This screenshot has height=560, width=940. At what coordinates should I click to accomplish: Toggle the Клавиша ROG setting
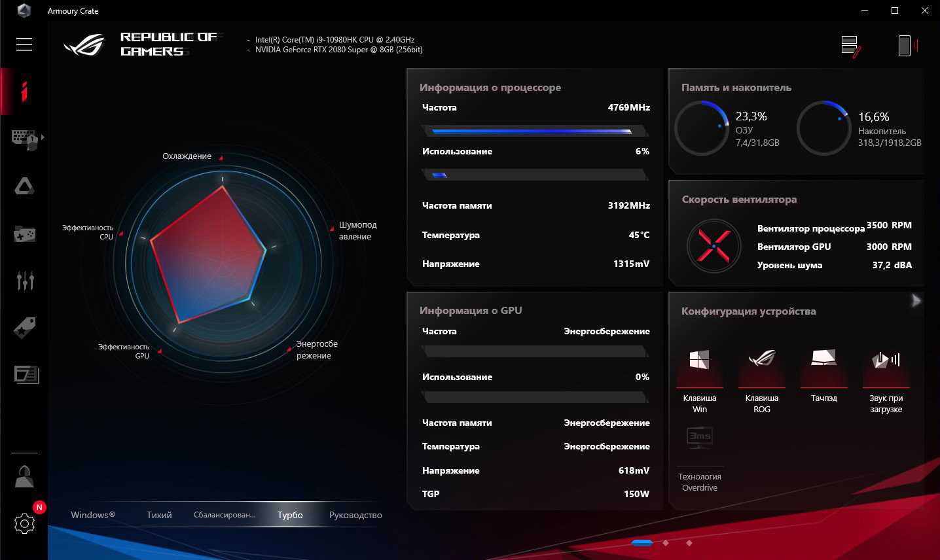[x=761, y=360]
